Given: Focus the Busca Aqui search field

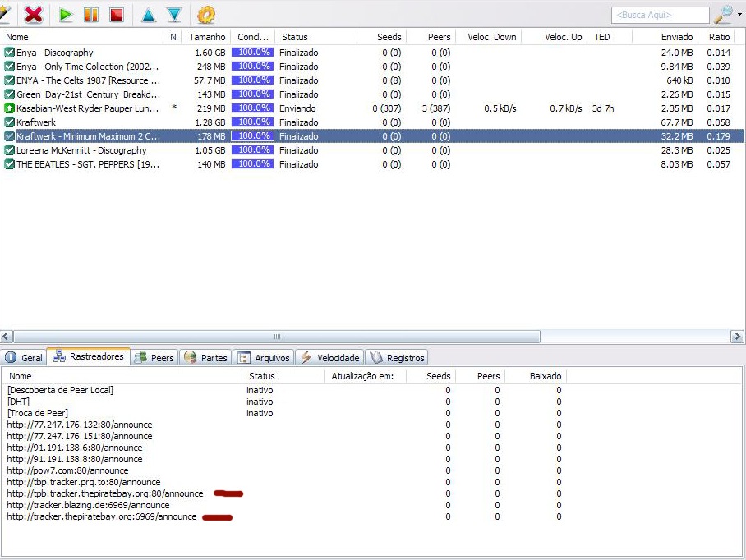Looking at the screenshot, I should click(x=660, y=15).
